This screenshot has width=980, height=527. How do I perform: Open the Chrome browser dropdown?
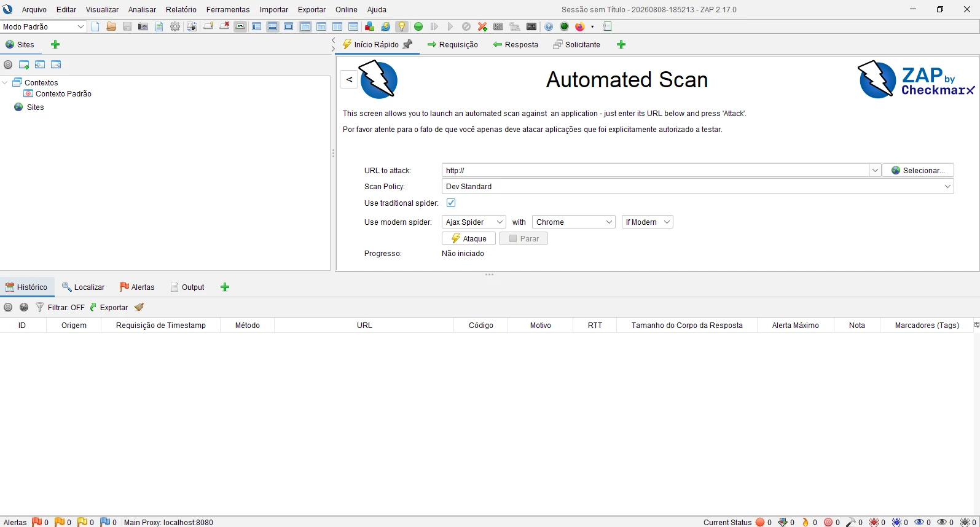pos(574,222)
